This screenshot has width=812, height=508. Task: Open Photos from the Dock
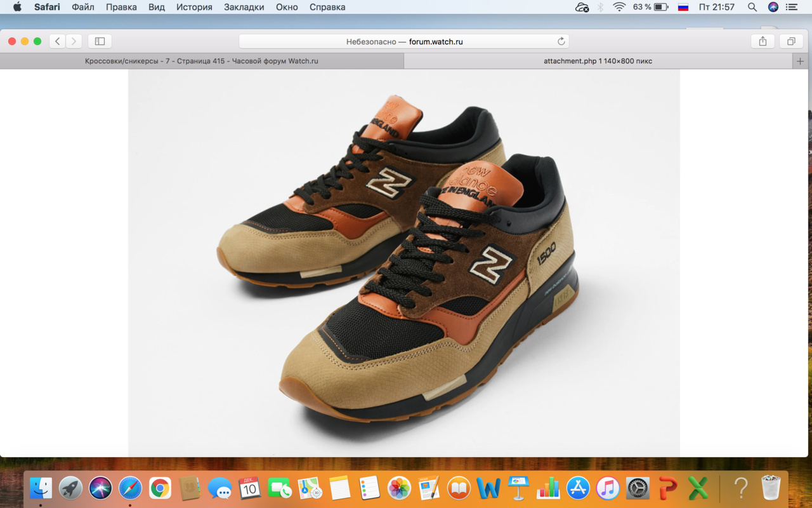pyautogui.click(x=399, y=488)
